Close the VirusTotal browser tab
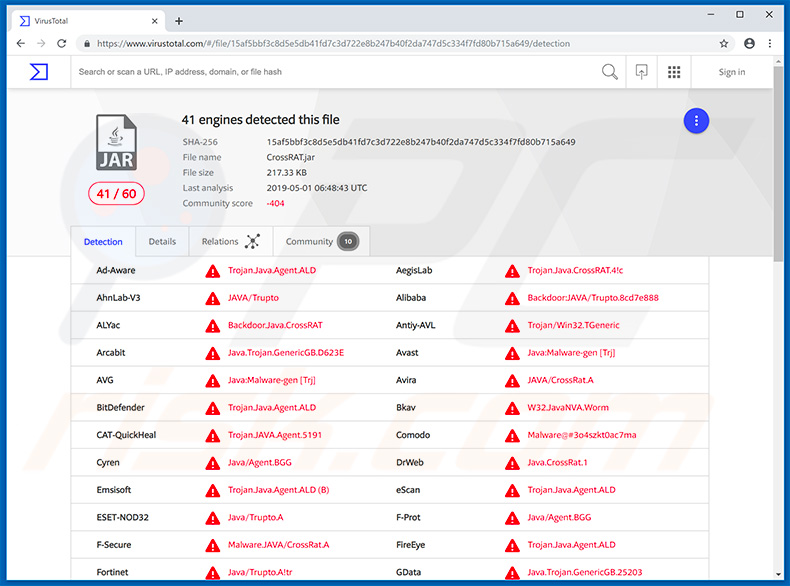790x586 pixels. tap(155, 21)
